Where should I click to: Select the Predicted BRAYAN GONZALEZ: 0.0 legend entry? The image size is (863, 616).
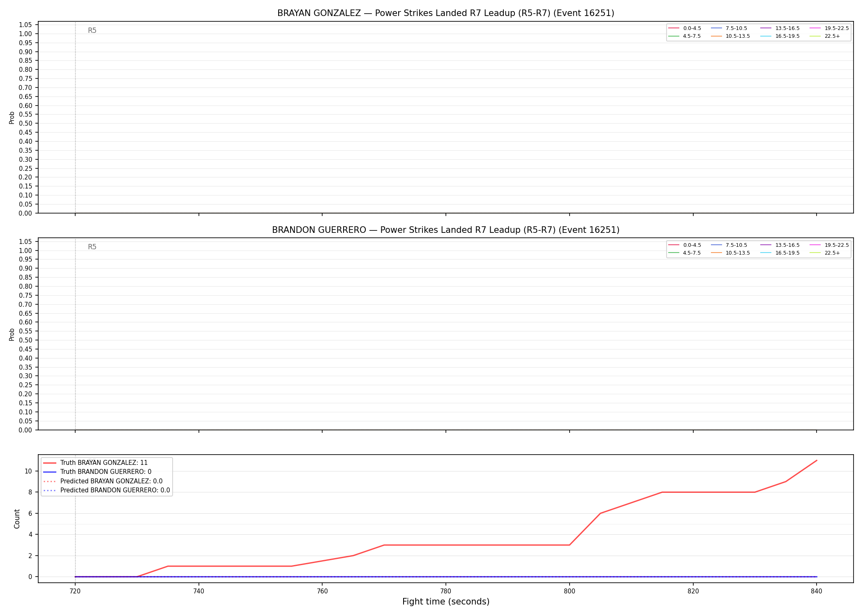tap(103, 481)
